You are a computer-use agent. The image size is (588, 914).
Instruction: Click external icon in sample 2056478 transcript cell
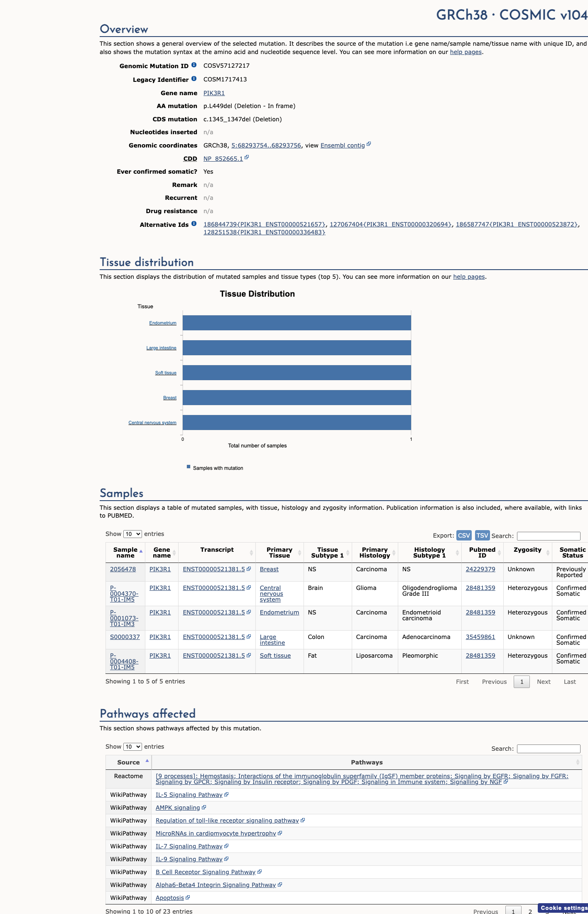coord(249,569)
